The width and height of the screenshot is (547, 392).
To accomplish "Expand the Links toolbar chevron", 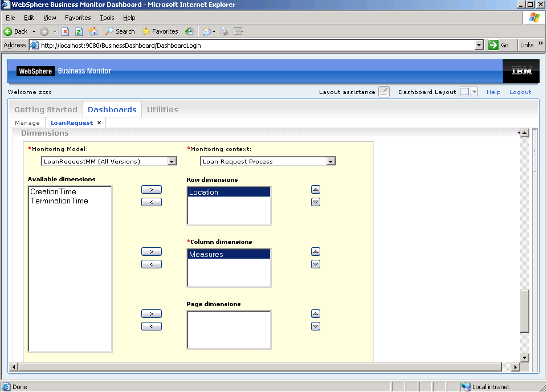I will (x=541, y=43).
